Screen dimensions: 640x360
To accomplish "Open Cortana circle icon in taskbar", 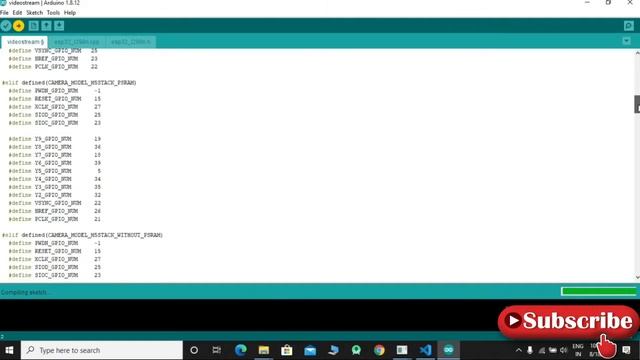I will 194,350.
